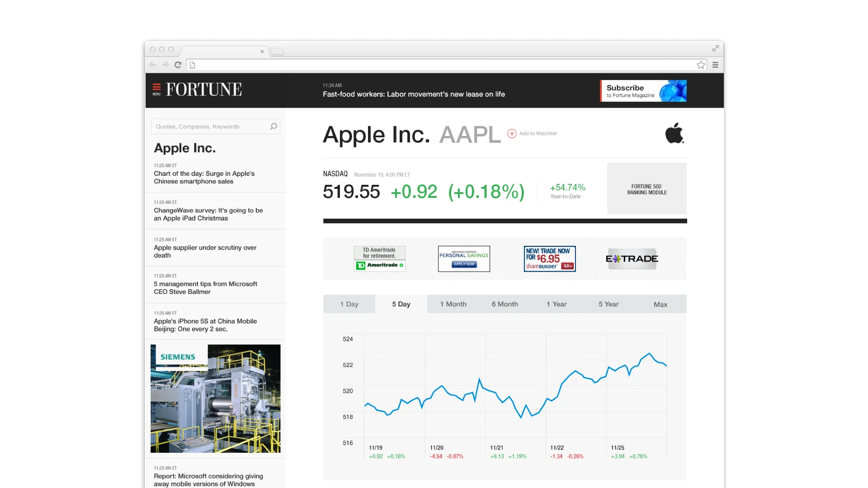Image resolution: width=868 pixels, height=488 pixels.
Task: Click the E*TRADE logo
Action: [x=632, y=258]
